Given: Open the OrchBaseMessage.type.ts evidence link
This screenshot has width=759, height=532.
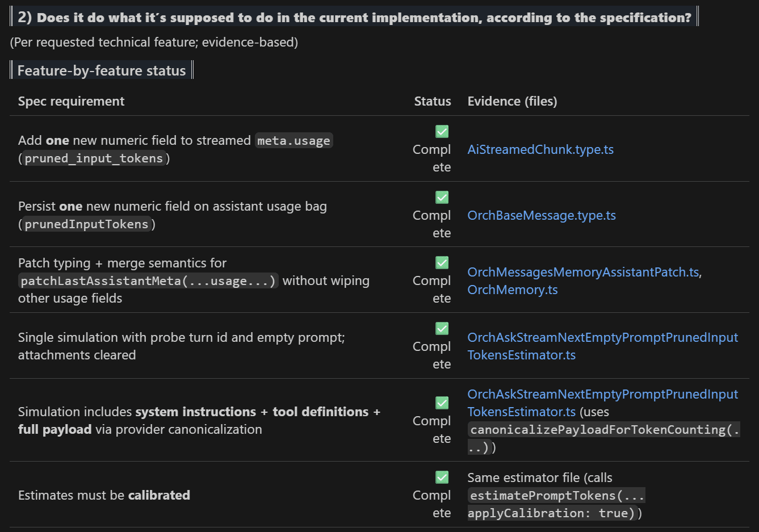Looking at the screenshot, I should click(x=541, y=215).
